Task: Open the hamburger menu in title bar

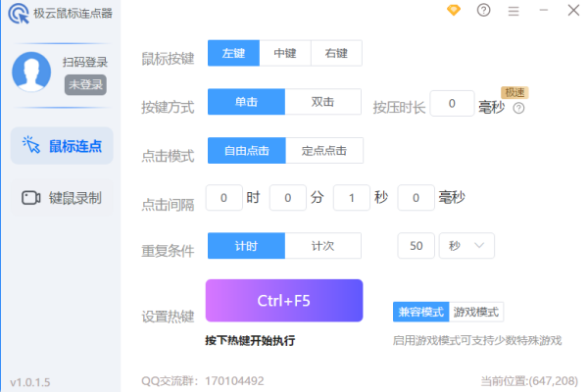Action: (514, 11)
